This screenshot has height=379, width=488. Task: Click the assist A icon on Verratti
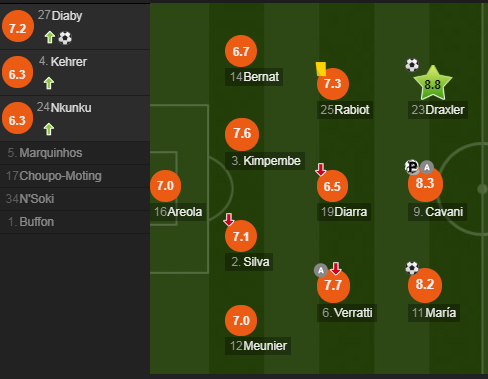click(x=321, y=270)
